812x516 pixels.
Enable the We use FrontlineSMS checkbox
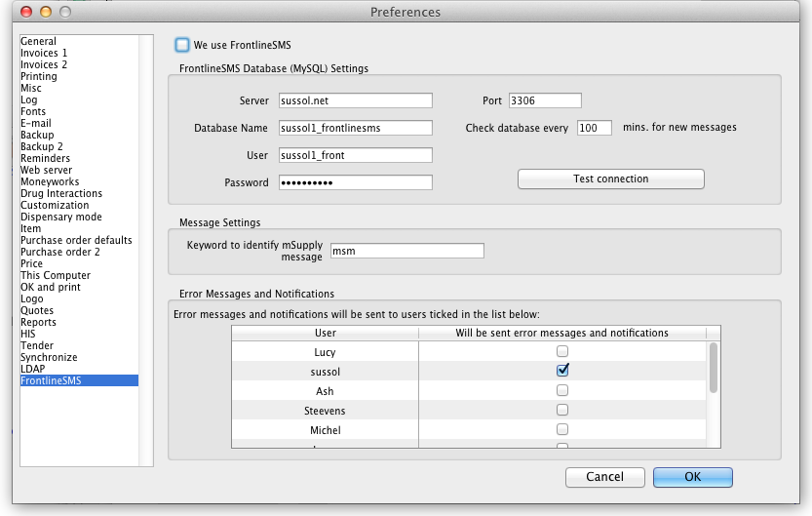182,45
